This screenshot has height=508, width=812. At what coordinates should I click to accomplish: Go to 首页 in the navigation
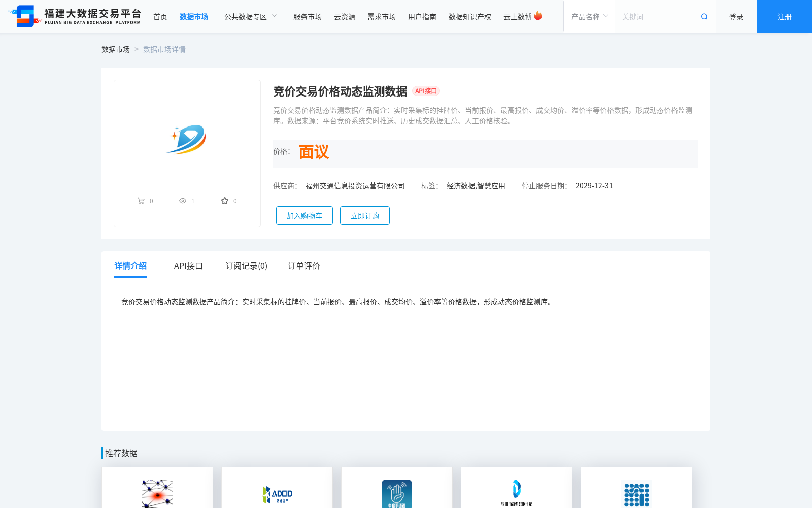point(160,17)
